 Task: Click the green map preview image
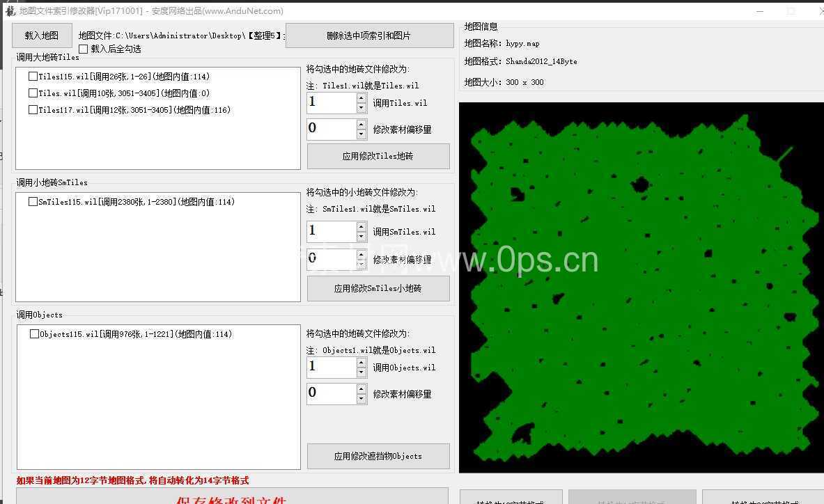(641, 285)
